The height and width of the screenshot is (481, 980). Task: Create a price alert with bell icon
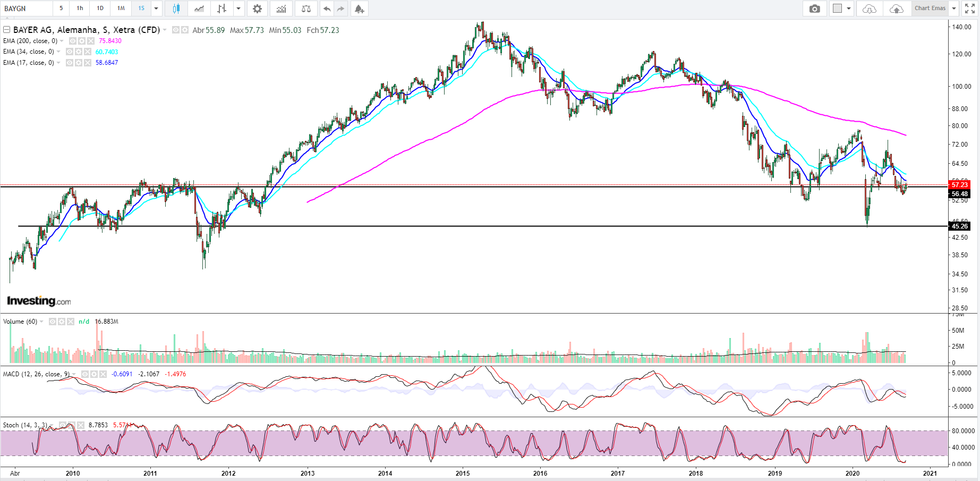[360, 9]
